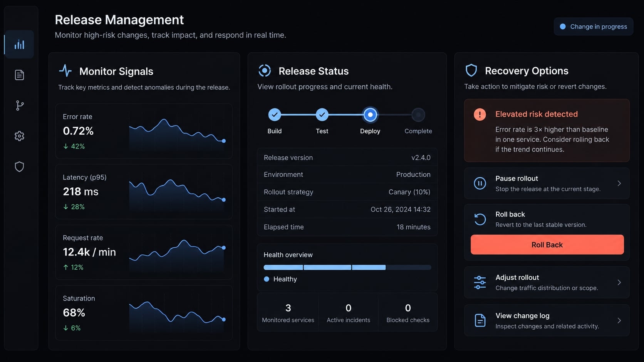Click the Health overview progress bar
The image size is (644, 362).
347,267
